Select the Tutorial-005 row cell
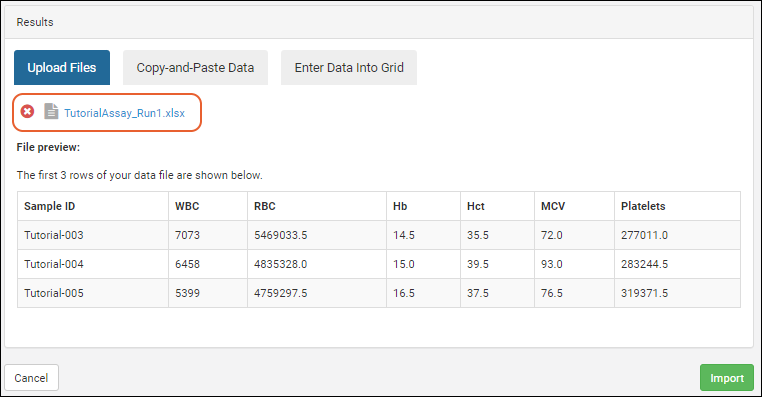 [x=93, y=293]
